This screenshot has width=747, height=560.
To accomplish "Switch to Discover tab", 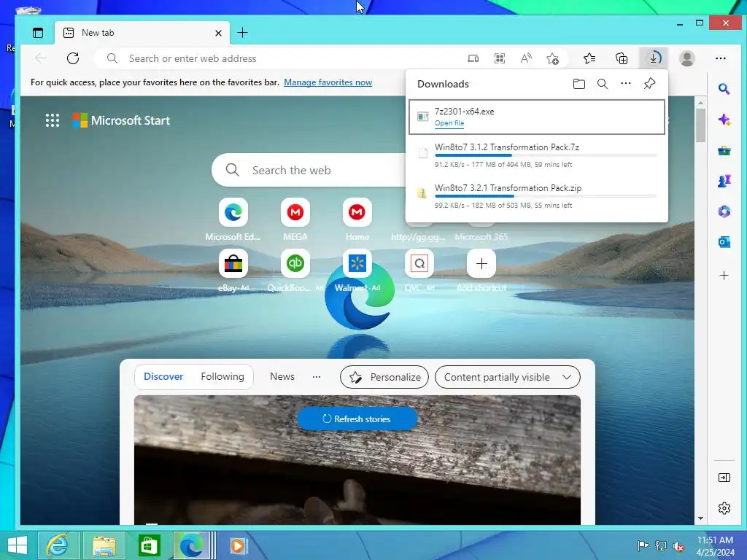I will (x=163, y=377).
